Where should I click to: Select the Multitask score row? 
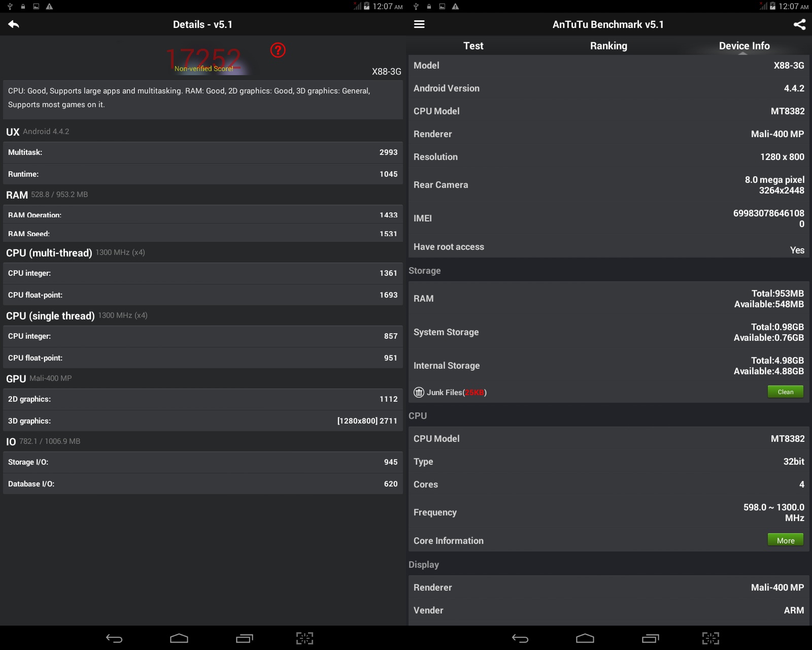click(x=203, y=152)
